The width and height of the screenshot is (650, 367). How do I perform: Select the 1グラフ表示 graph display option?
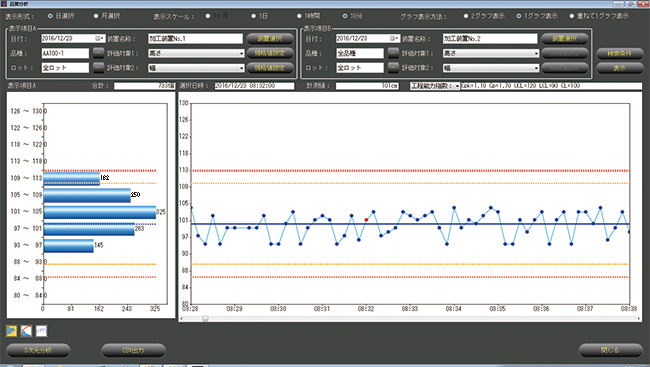[519, 16]
